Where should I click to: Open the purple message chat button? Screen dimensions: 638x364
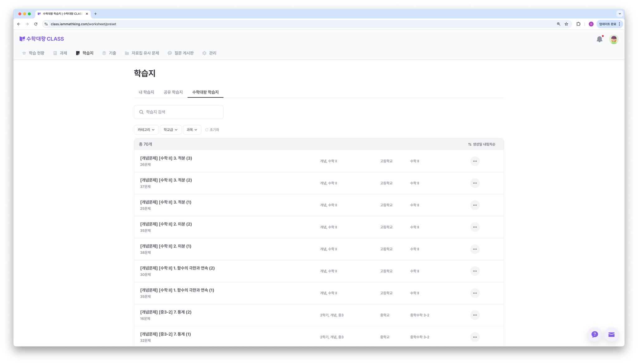coord(611,334)
